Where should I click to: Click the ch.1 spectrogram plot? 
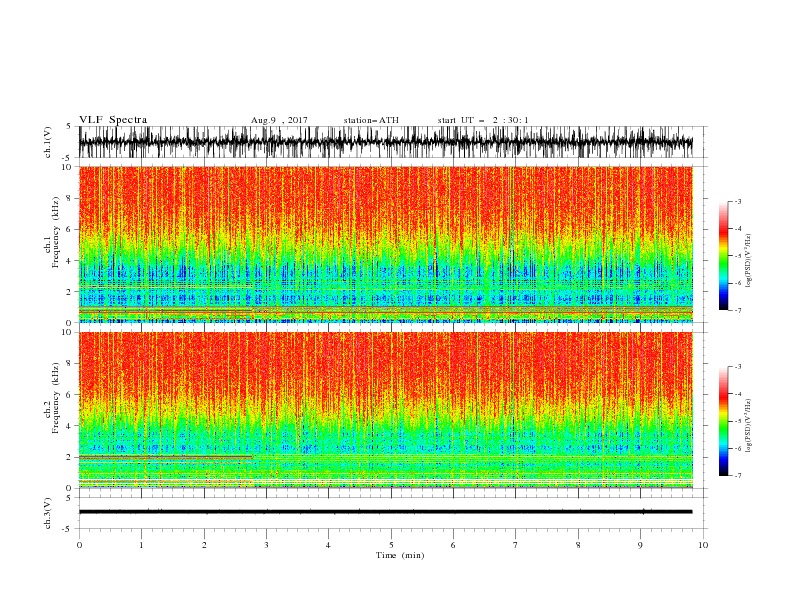point(385,244)
